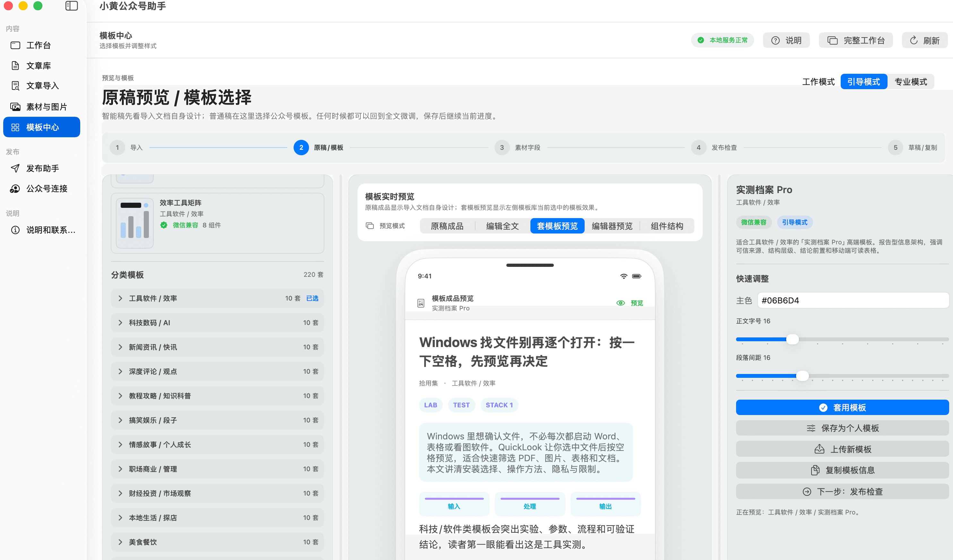The height and width of the screenshot is (560, 953).
Task: Open 公众号连接 in the sidebar
Action: pos(42,189)
